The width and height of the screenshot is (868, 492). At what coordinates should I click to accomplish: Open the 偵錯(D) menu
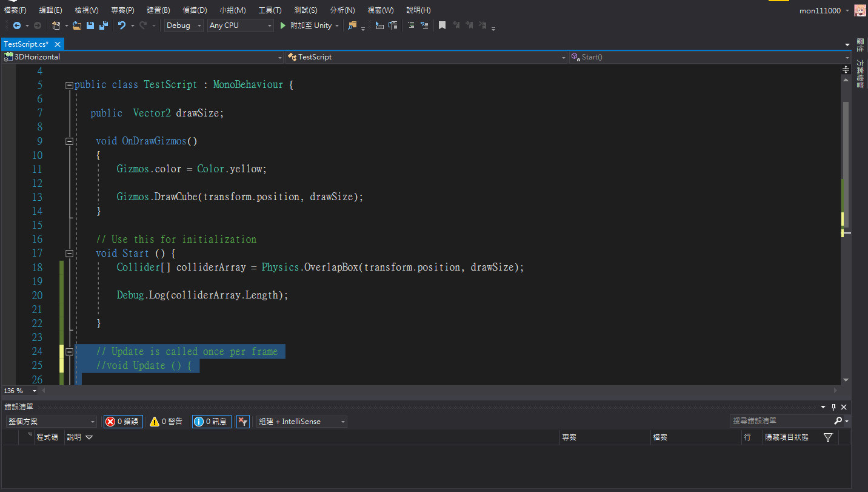coord(194,10)
